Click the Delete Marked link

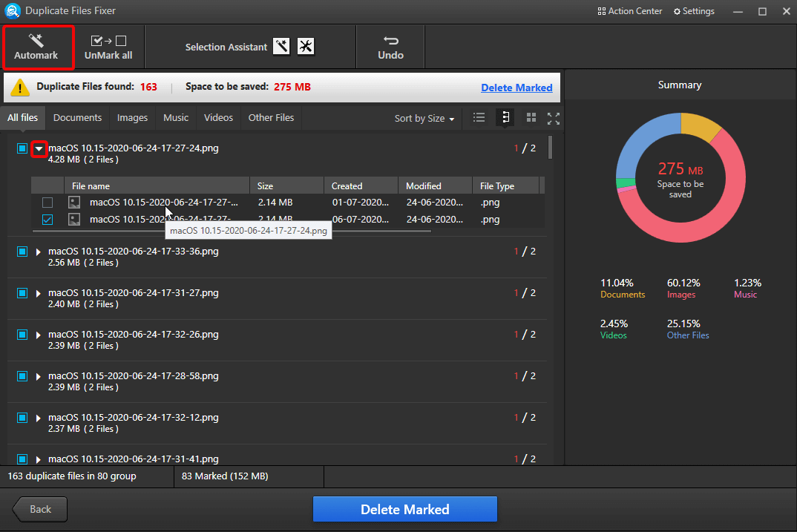click(x=516, y=88)
